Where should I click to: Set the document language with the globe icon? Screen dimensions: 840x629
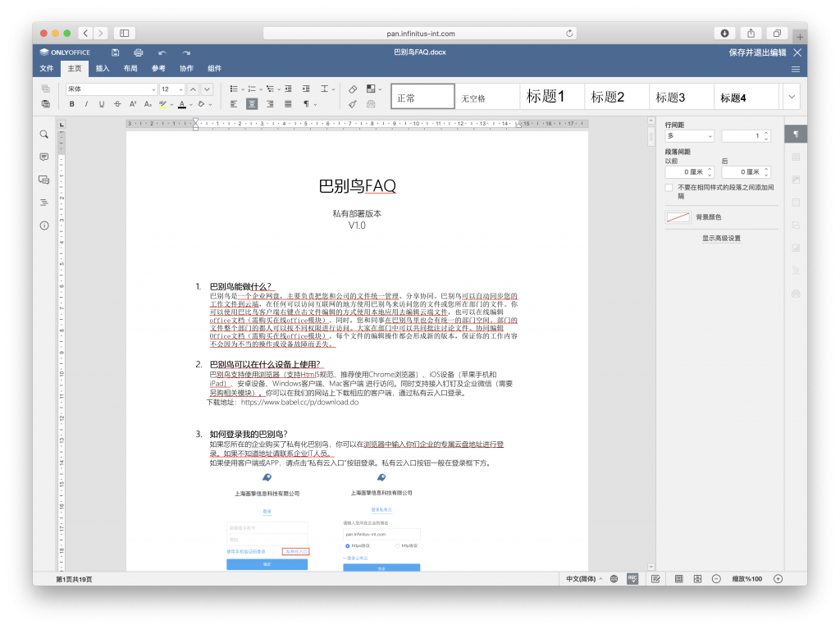[x=614, y=579]
